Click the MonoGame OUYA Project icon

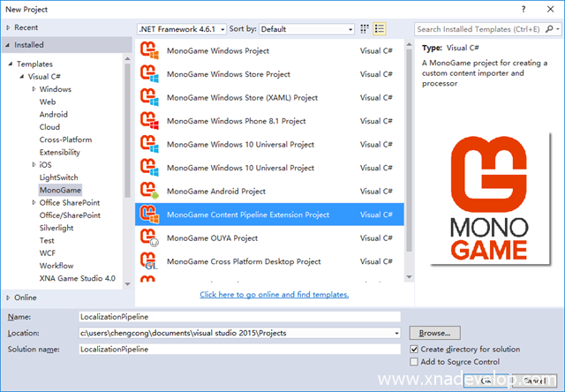[149, 237]
